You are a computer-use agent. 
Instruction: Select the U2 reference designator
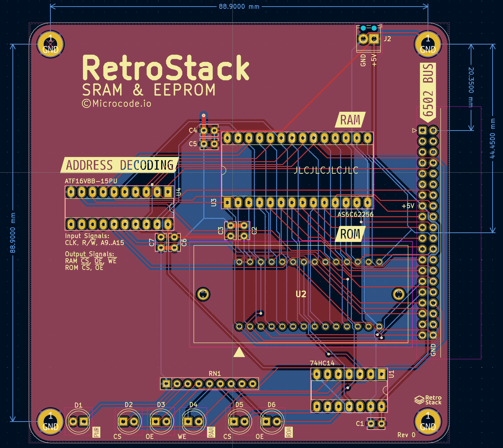tap(301, 294)
